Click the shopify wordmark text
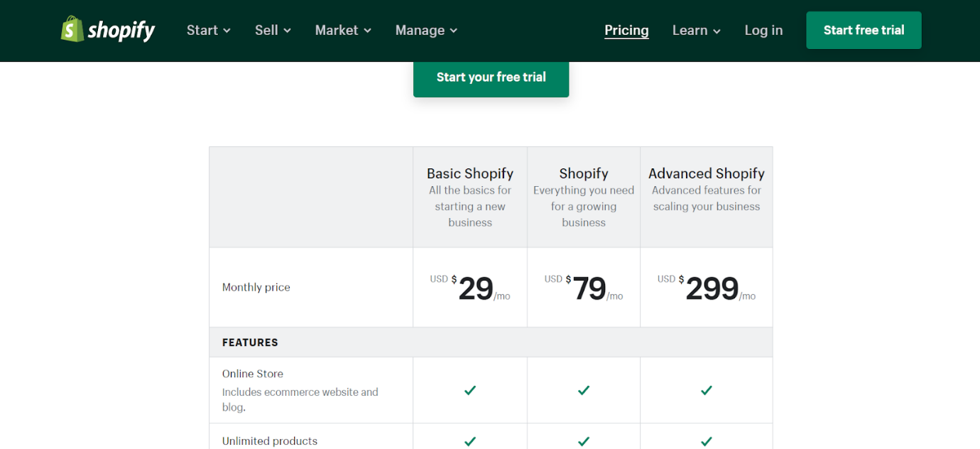 point(121,30)
